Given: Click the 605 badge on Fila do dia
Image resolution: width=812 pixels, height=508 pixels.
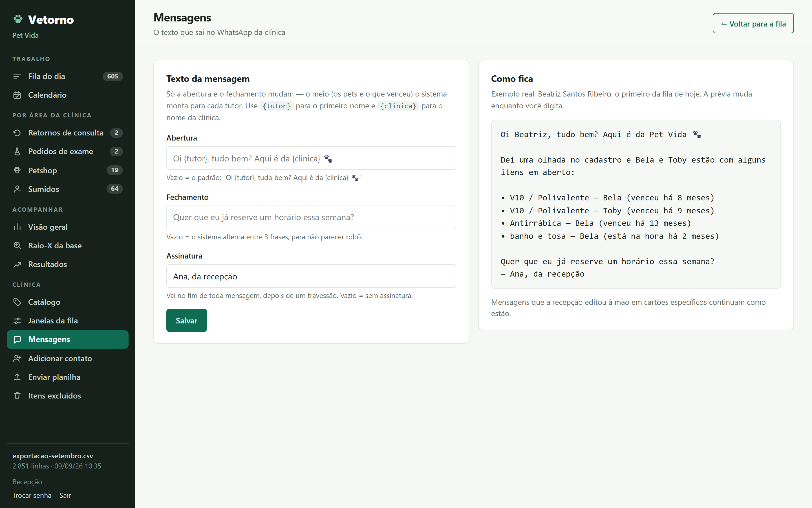Looking at the screenshot, I should pyautogui.click(x=113, y=76).
